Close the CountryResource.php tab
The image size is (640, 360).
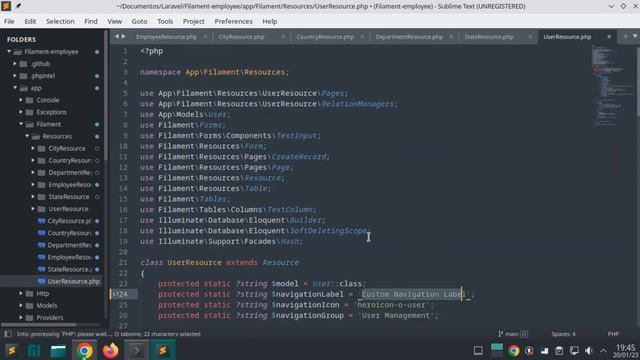[x=362, y=37]
